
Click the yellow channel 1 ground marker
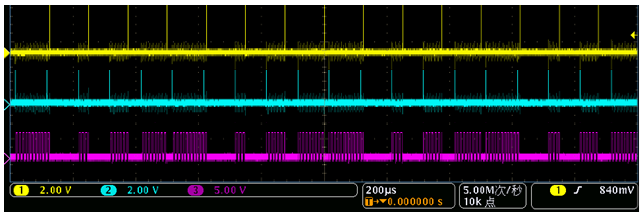pos(7,52)
